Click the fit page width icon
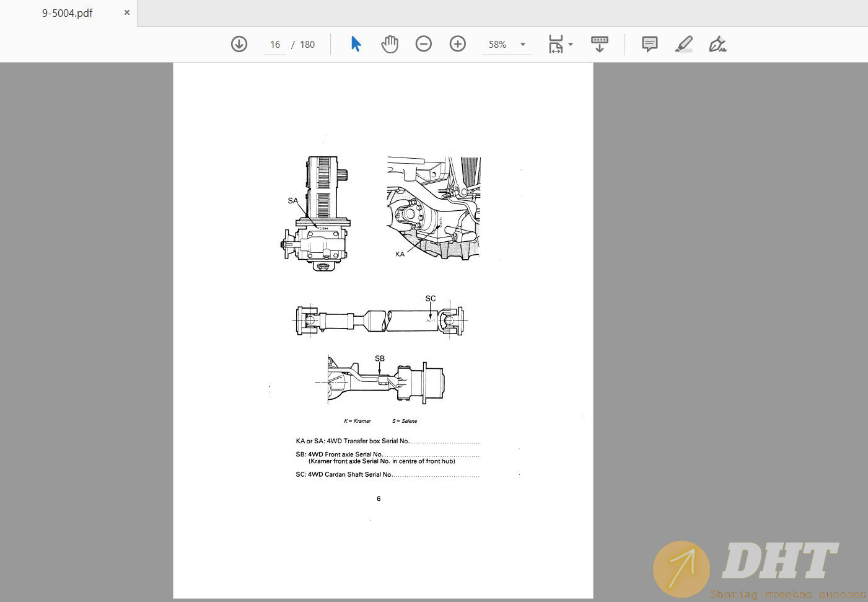 [x=556, y=44]
